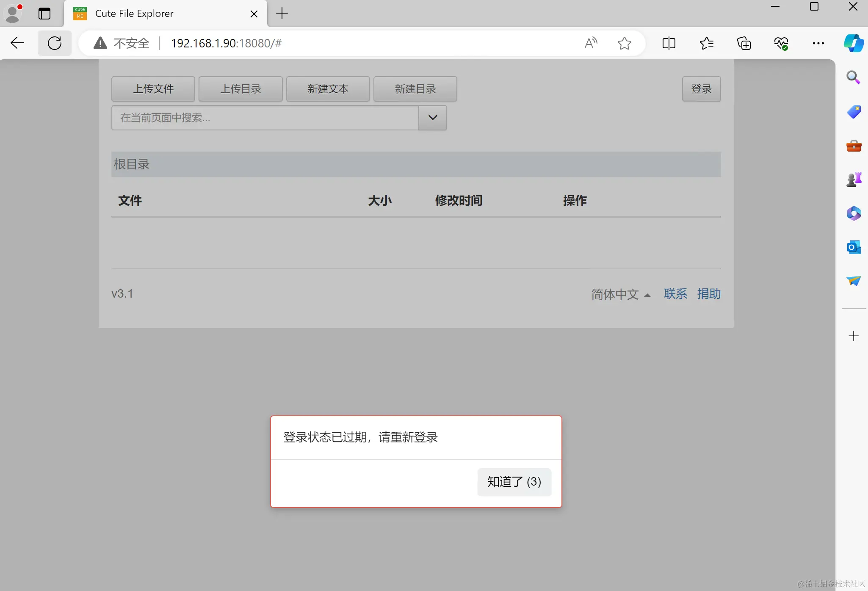Open the Favorites list icon
This screenshot has height=591, width=868.
tap(706, 43)
